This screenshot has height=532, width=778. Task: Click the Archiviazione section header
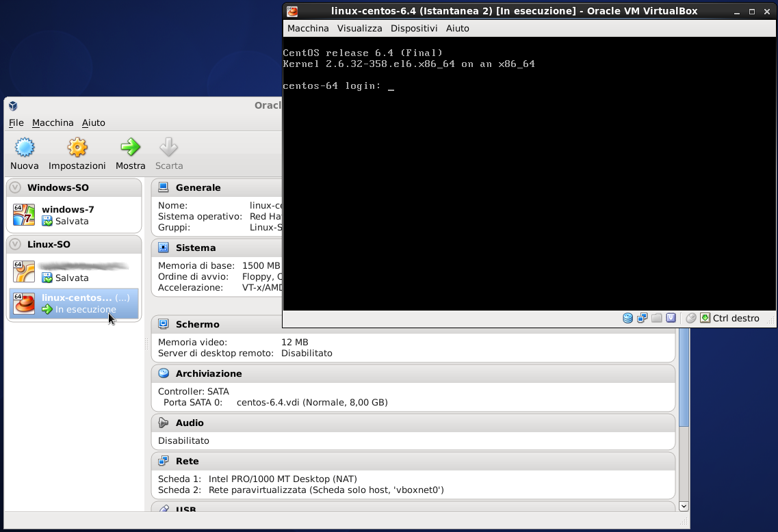[209, 373]
